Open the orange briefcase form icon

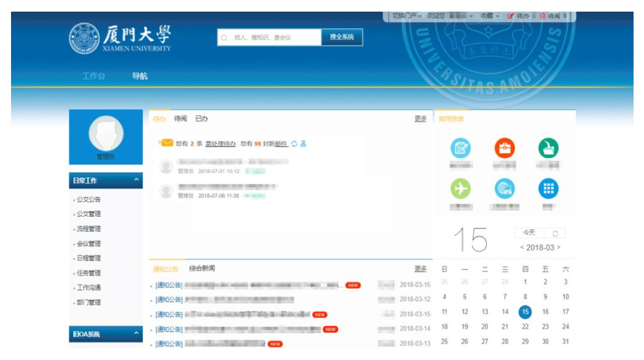[504, 149]
